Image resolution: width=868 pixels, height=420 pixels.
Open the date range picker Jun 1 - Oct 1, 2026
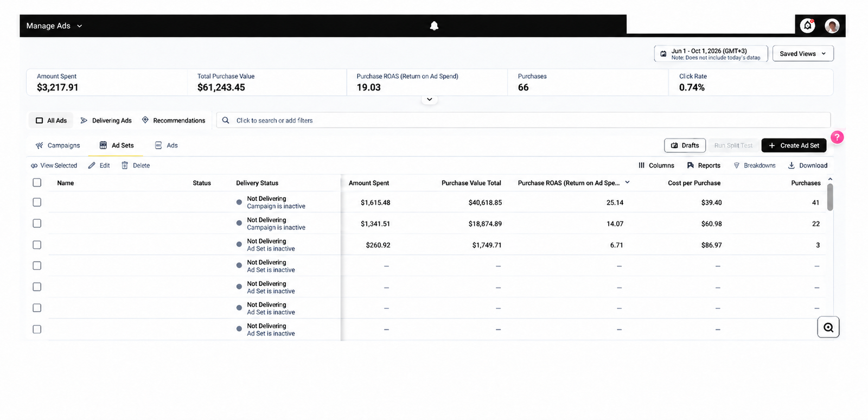coord(711,54)
